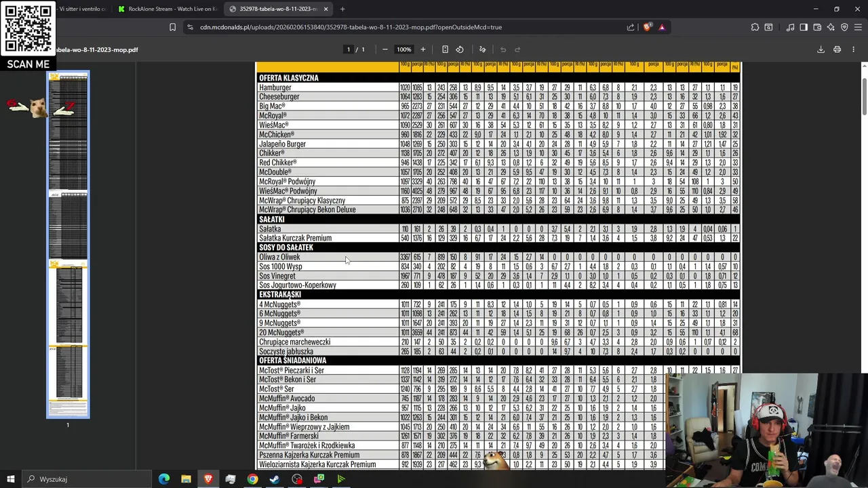868x488 pixels.
Task: Click 'Big Mac®' row label
Action: (x=272, y=106)
